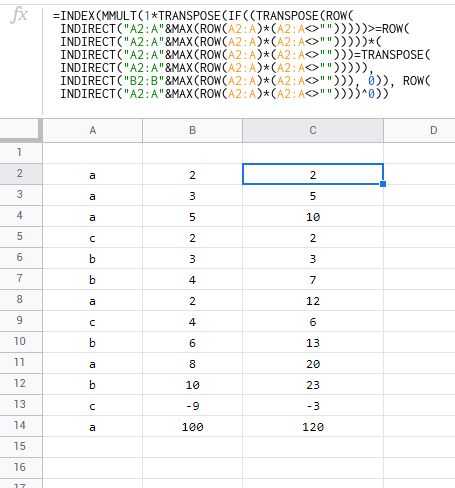Select row 16 header
The height and width of the screenshot is (488, 455).
pos(21,468)
